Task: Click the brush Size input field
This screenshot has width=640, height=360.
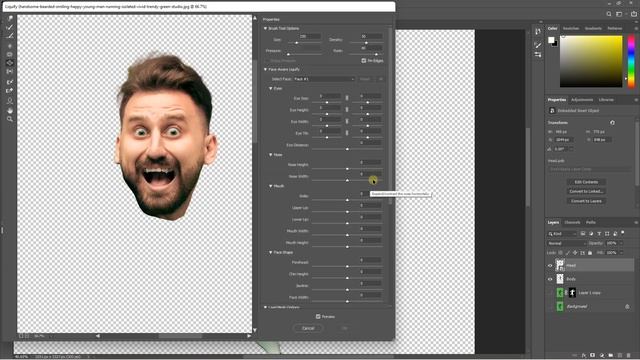Action: (310, 36)
